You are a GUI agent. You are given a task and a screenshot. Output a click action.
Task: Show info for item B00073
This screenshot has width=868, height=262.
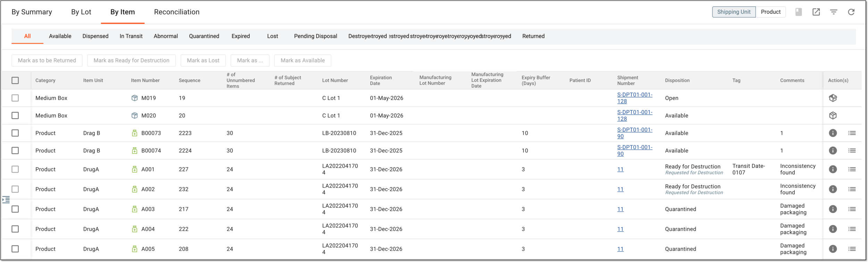point(833,133)
